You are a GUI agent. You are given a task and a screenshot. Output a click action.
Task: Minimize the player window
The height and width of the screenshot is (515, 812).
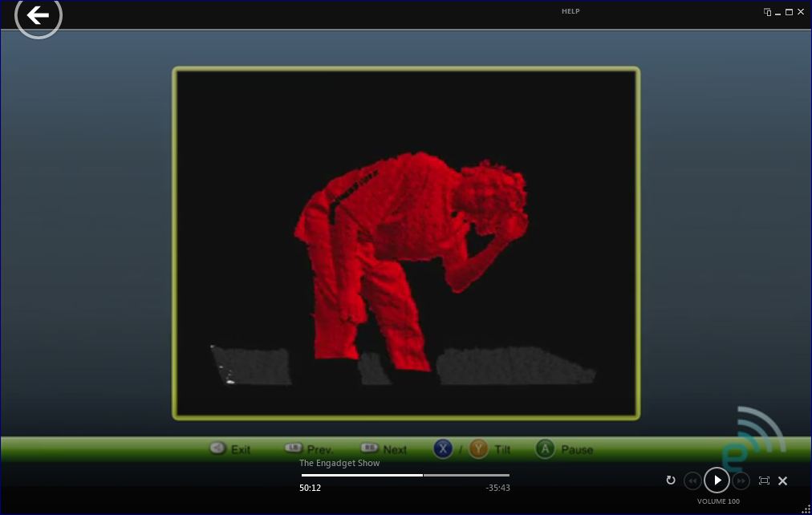(x=778, y=12)
